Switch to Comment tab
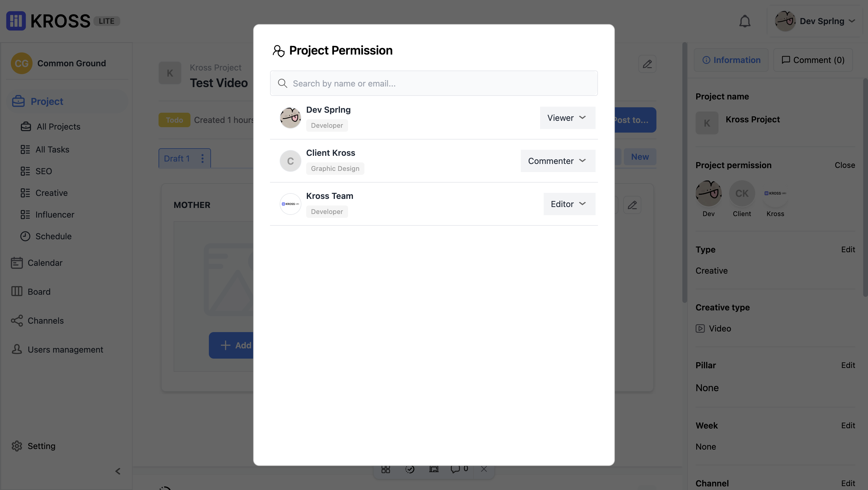The height and width of the screenshot is (490, 868). (x=813, y=60)
